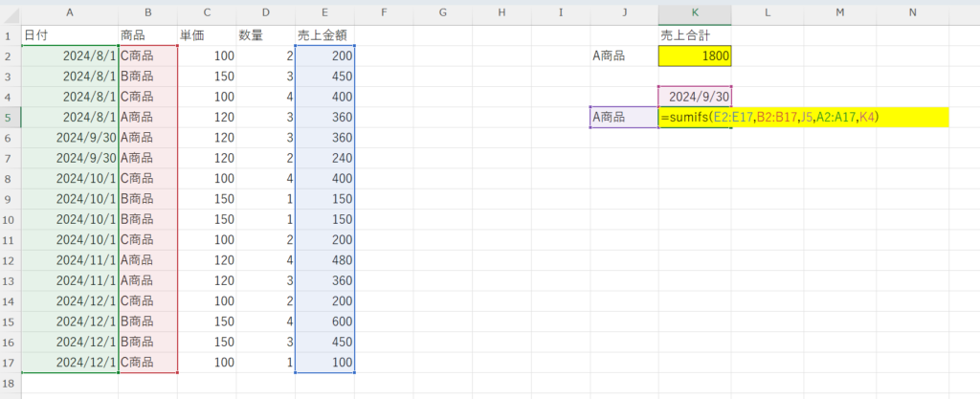Select column H header
Screen dimensions: 980x399
click(501, 15)
